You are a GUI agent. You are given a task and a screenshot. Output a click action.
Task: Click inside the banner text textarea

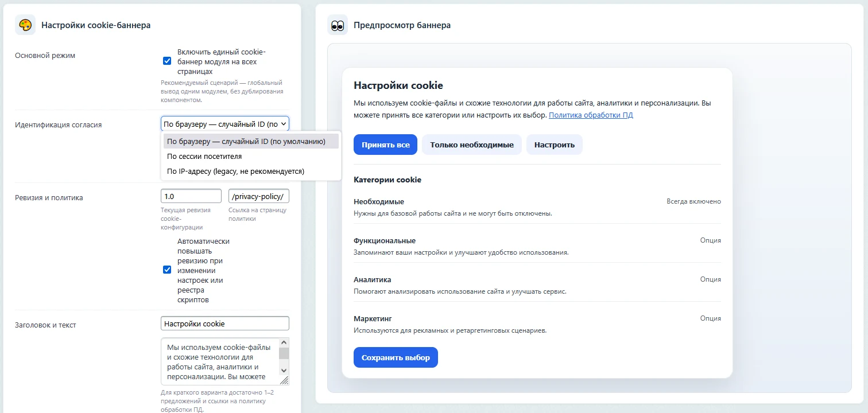coord(220,361)
